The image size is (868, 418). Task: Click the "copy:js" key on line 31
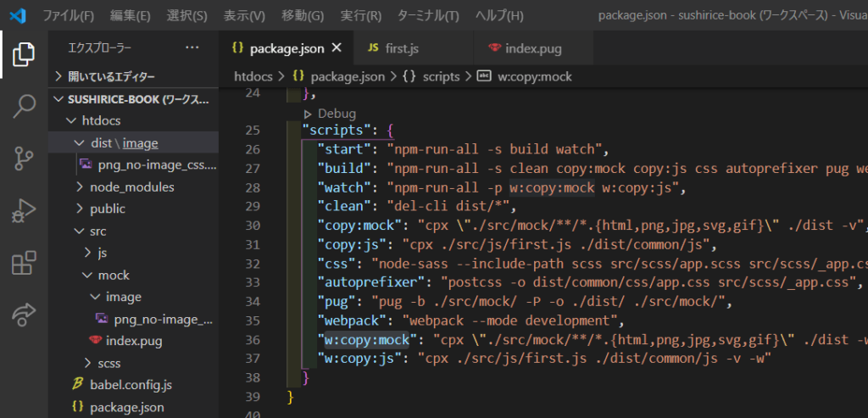point(351,244)
